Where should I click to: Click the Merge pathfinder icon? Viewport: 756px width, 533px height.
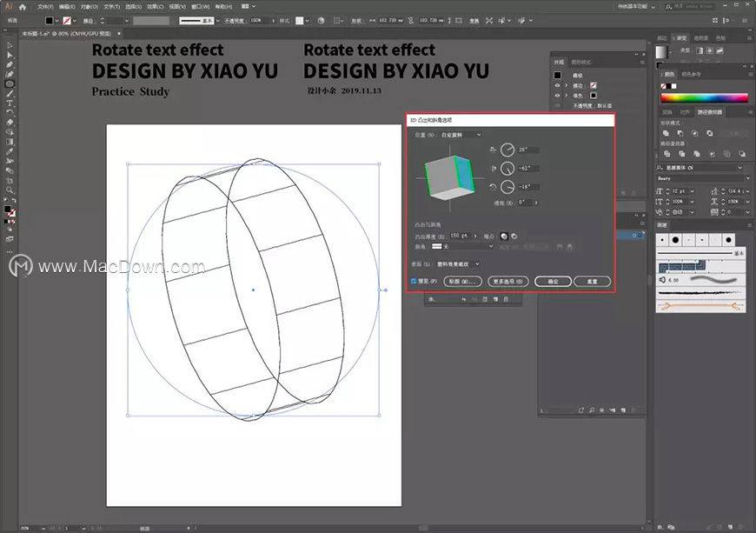(x=697, y=154)
